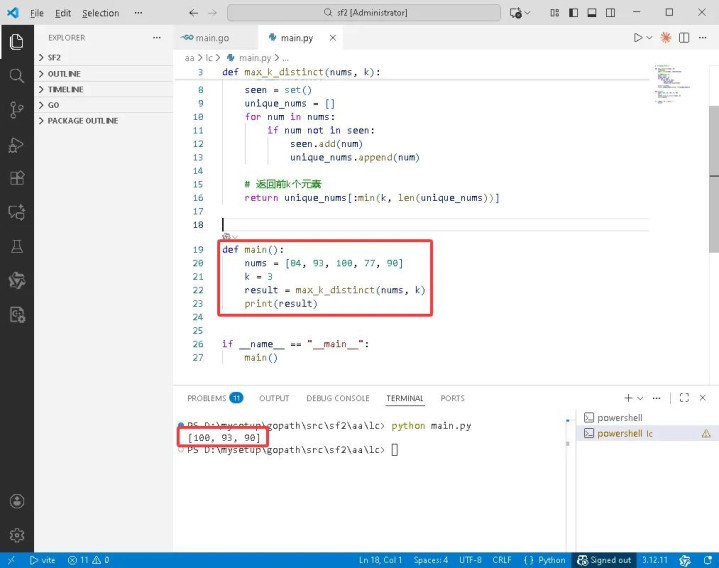Screen dimensions: 719x568
Task: Split the editor to the right
Action: [686, 38]
